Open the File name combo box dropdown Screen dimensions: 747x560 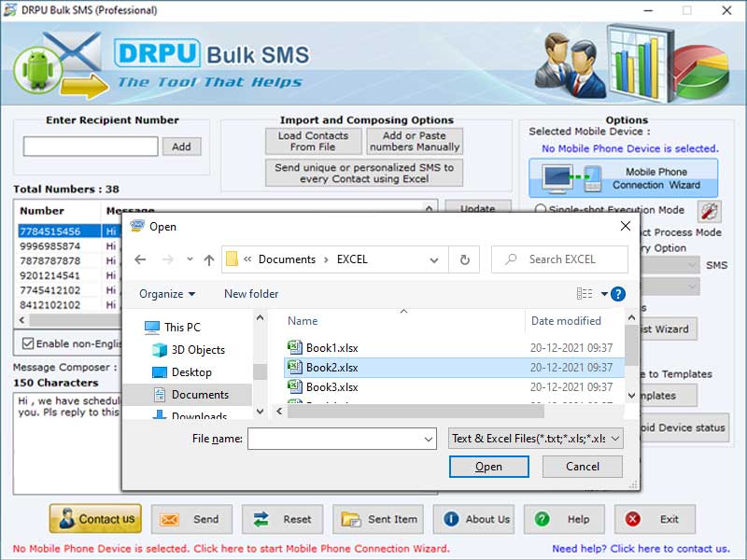coord(429,439)
